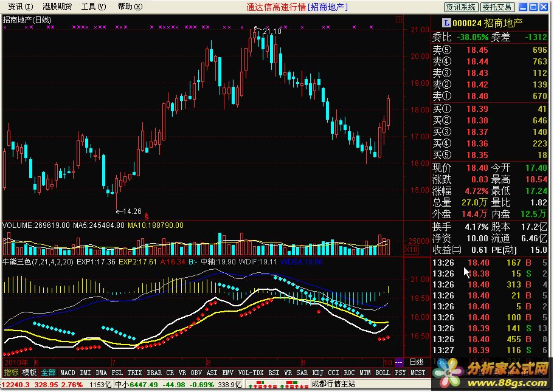Click the 成都行情主站 server status
This screenshot has height=392, width=554.
(333, 384)
